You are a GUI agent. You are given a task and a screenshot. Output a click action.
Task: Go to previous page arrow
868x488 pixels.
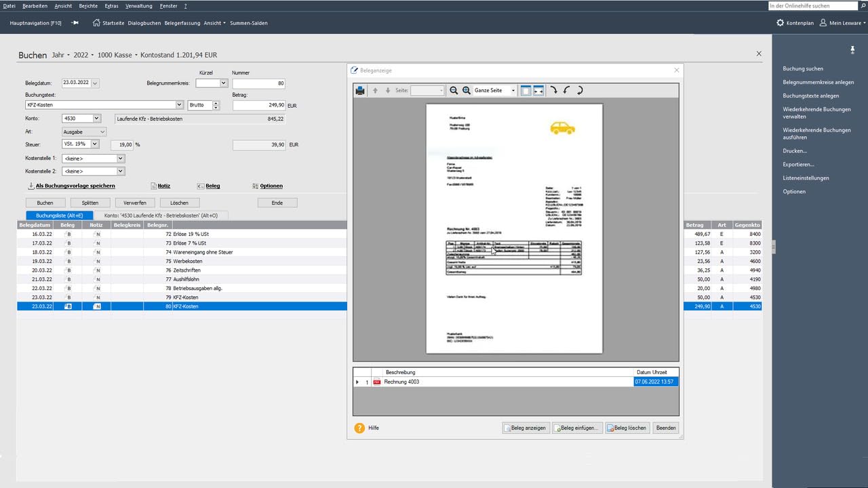375,90
